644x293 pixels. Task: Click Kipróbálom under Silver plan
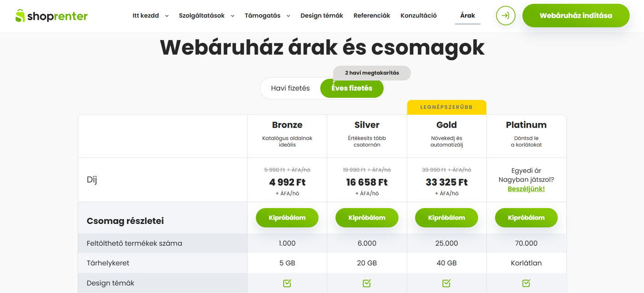click(x=367, y=218)
